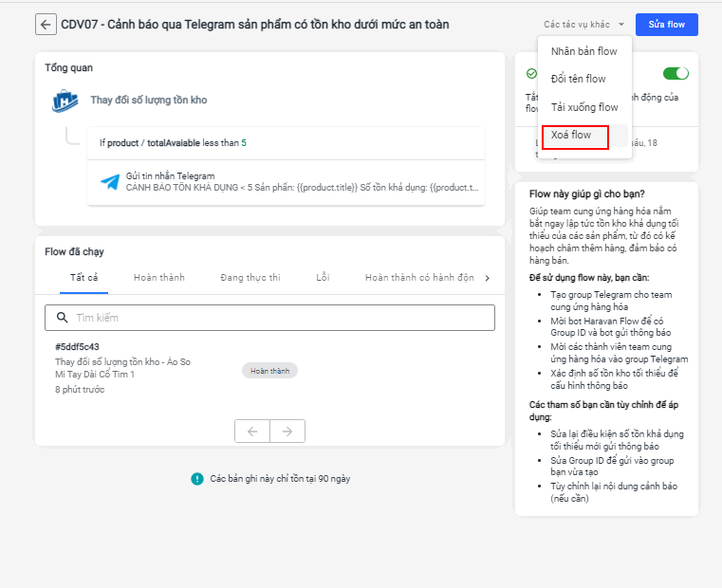
Task: Open the Thay đổi số lượng tồn kho trigger
Action: click(x=149, y=100)
